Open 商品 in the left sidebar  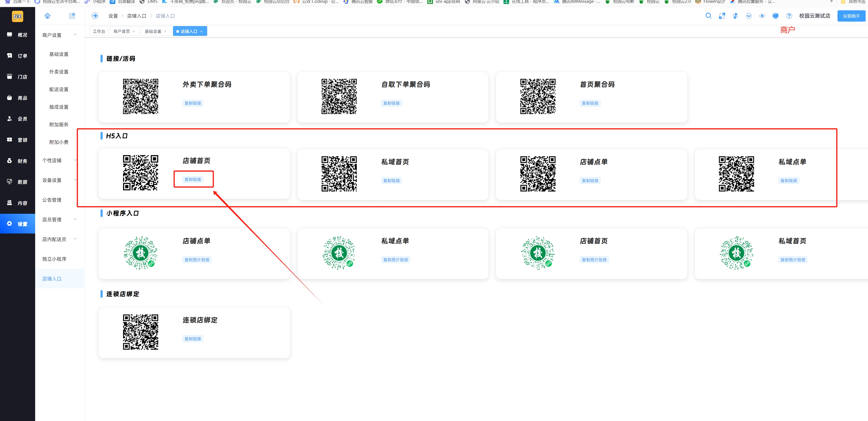point(18,98)
